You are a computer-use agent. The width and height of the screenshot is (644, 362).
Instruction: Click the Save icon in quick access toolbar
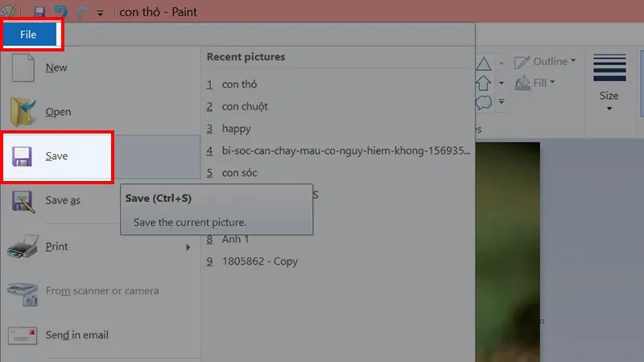pyautogui.click(x=39, y=12)
